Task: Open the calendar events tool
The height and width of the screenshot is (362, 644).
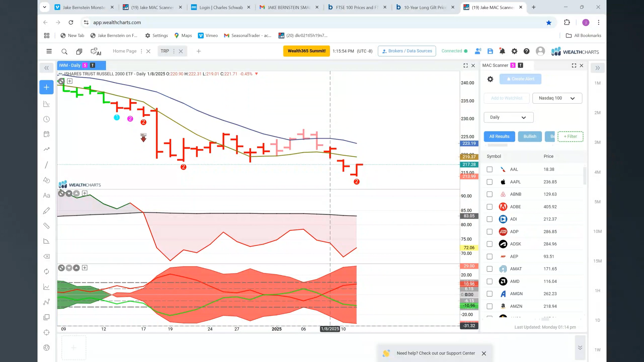Action: (47, 134)
